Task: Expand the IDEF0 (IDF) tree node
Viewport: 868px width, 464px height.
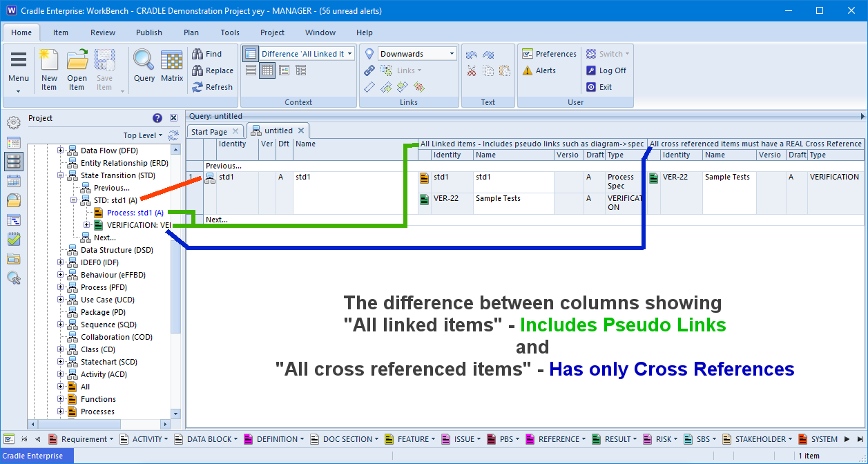Action: 61,262
